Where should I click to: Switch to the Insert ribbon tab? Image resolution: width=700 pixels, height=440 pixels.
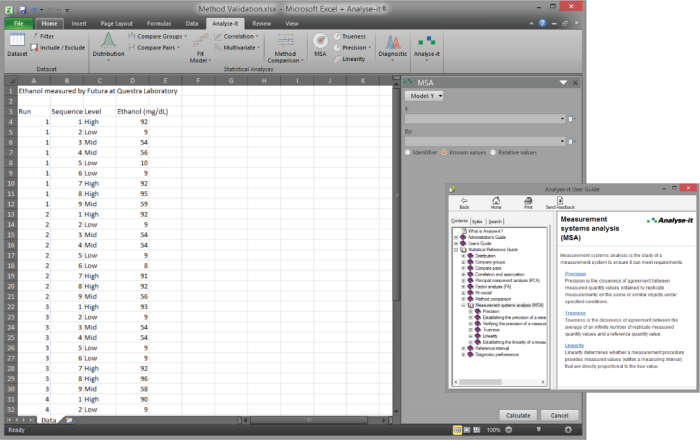tap(79, 24)
